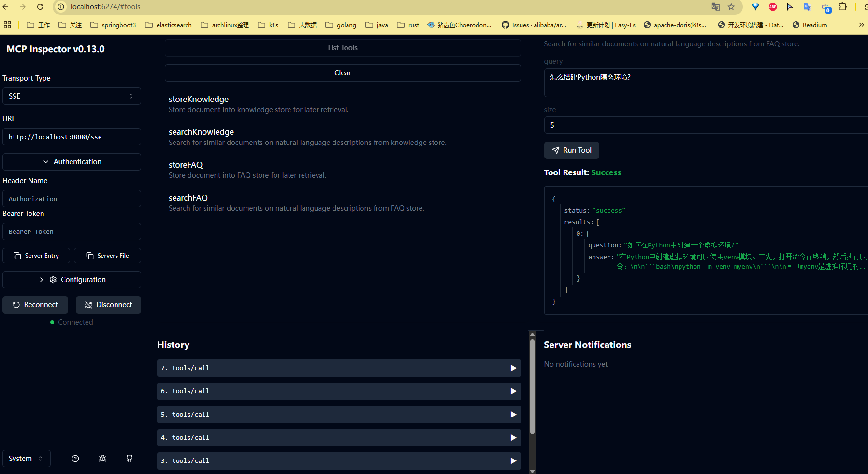The width and height of the screenshot is (868, 474).
Task: Open the help question-mark icon
Action: pos(75,459)
